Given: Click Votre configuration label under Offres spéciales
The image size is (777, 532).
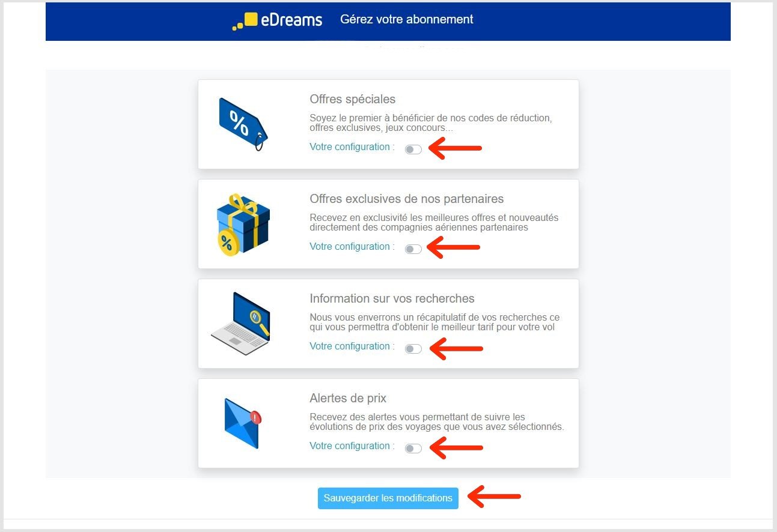Looking at the screenshot, I should (x=352, y=147).
